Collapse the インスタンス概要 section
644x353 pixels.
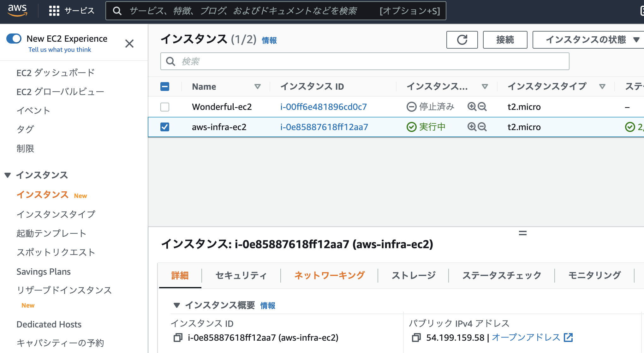(177, 305)
